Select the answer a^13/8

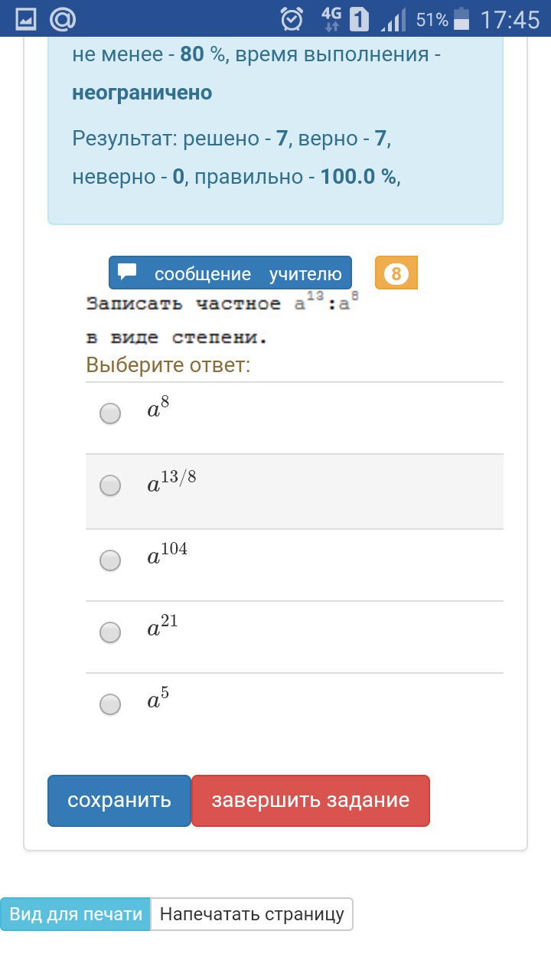tap(109, 485)
